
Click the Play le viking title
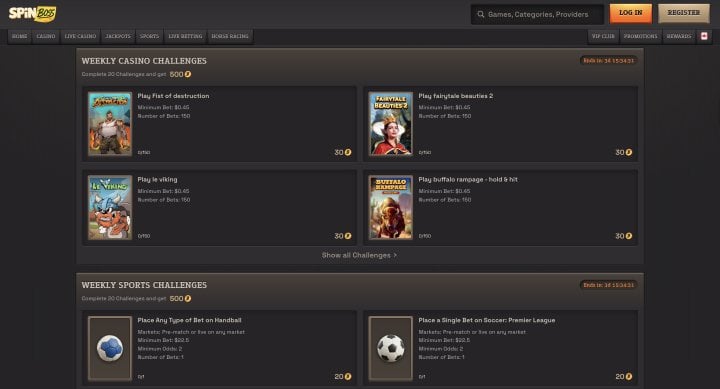pos(157,180)
